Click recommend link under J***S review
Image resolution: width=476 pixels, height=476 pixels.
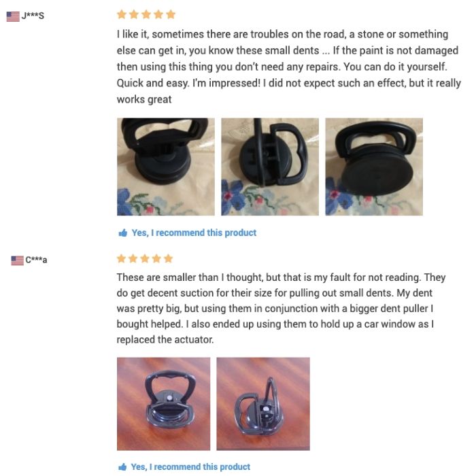tap(194, 233)
